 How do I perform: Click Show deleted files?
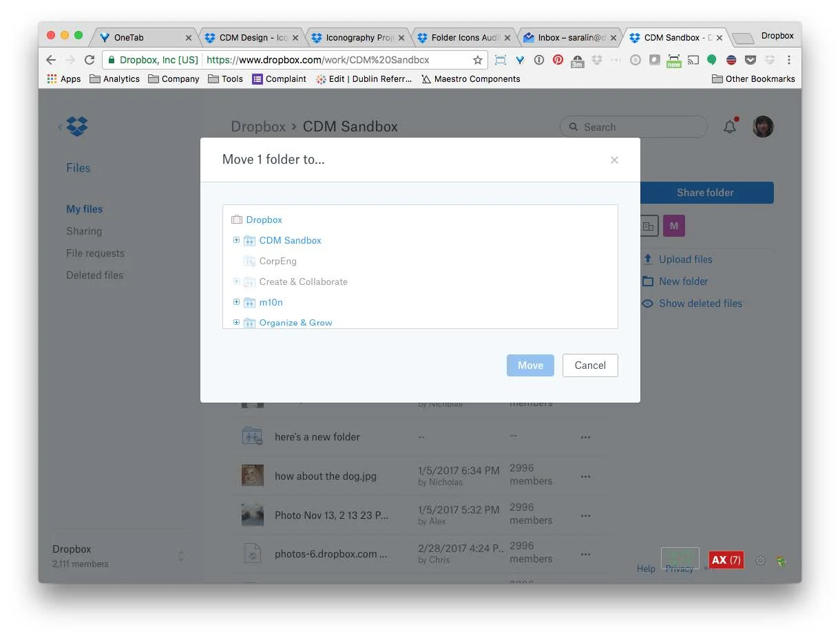pyautogui.click(x=700, y=304)
